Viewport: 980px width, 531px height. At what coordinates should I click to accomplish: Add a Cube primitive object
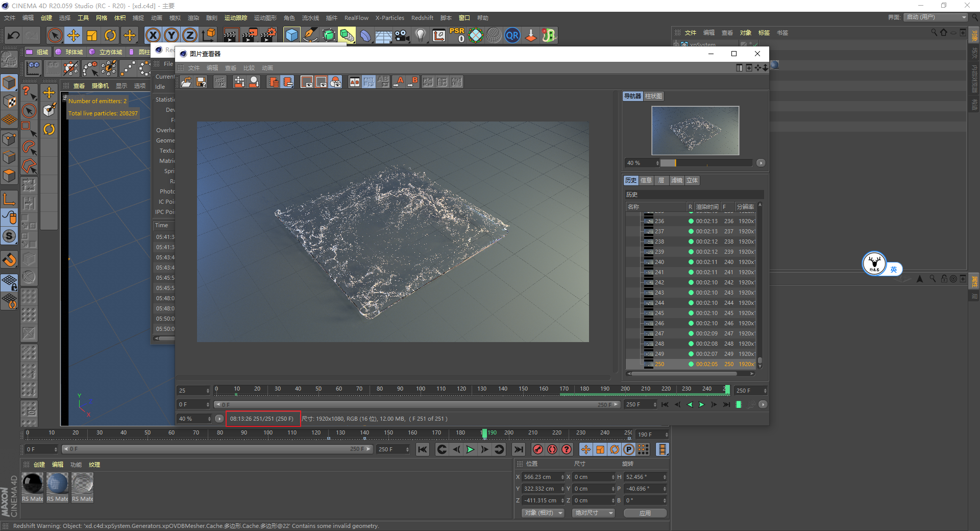(x=291, y=35)
